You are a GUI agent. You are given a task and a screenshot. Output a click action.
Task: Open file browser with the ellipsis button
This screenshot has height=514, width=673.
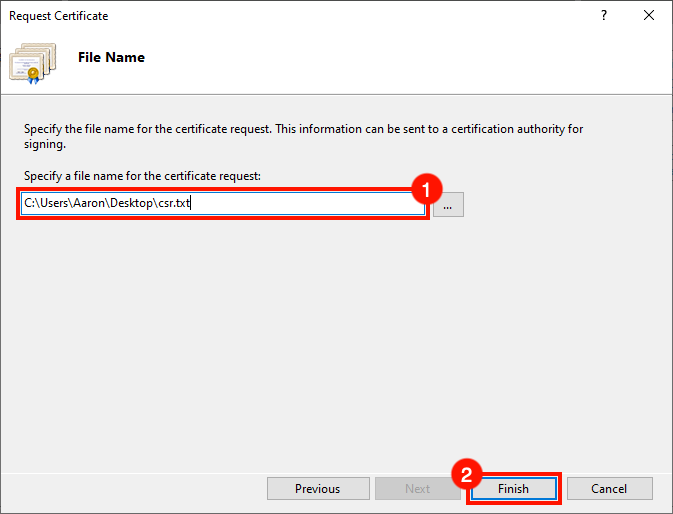(448, 204)
